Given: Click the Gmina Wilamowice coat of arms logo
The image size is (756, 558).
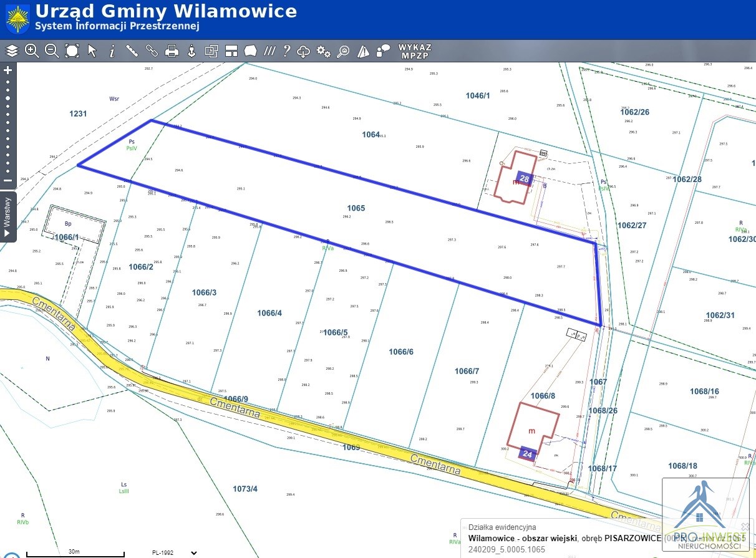Looking at the screenshot, I should (x=17, y=19).
